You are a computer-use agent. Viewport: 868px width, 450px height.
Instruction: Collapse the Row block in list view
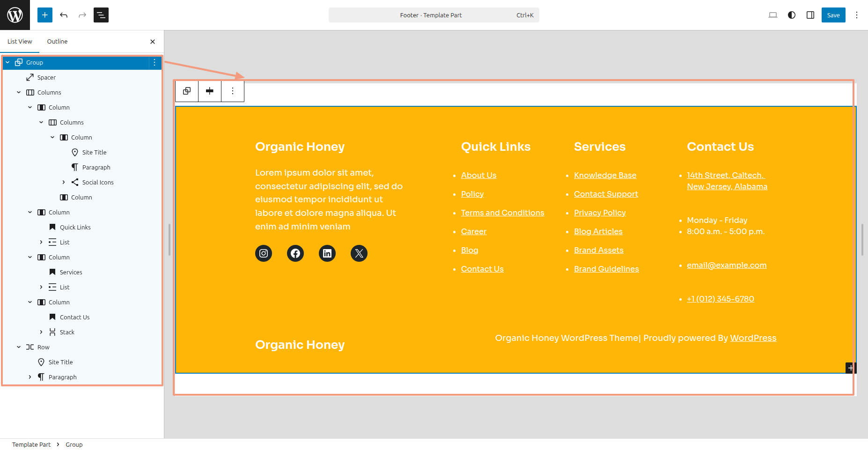pos(19,347)
